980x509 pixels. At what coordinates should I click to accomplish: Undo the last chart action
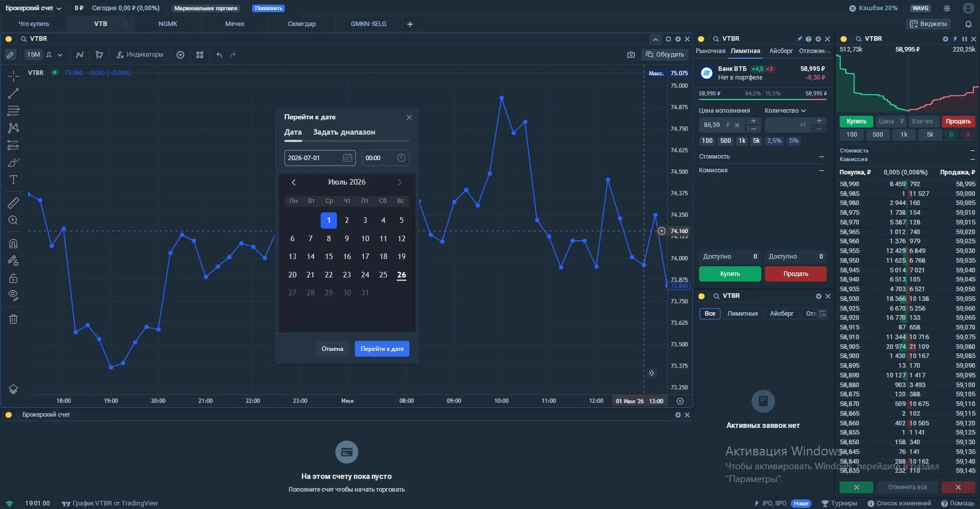(219, 55)
